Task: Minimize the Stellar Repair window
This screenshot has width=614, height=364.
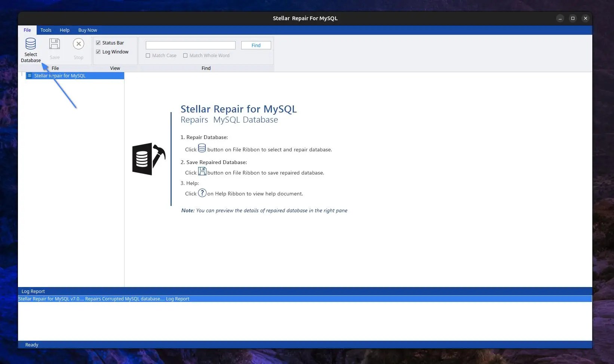Action: pyautogui.click(x=560, y=18)
